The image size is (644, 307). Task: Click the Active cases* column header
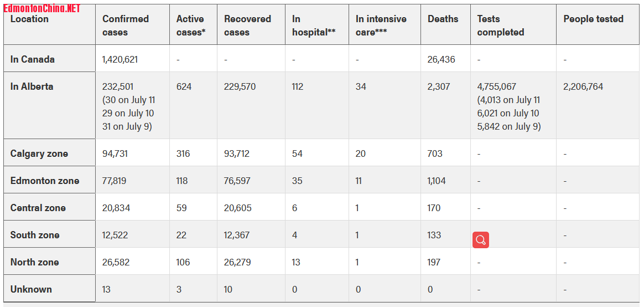click(191, 25)
